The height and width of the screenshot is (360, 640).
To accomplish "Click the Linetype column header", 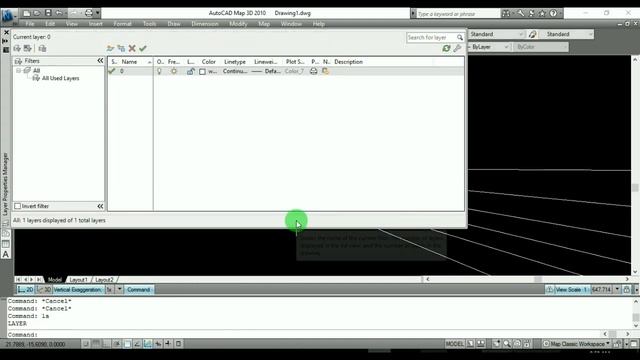I will pyautogui.click(x=235, y=62).
